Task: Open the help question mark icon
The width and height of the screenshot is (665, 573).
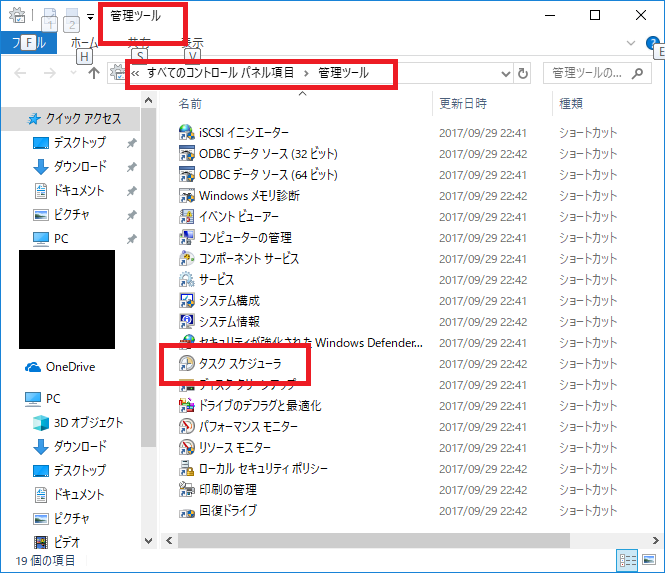Action: pyautogui.click(x=652, y=43)
